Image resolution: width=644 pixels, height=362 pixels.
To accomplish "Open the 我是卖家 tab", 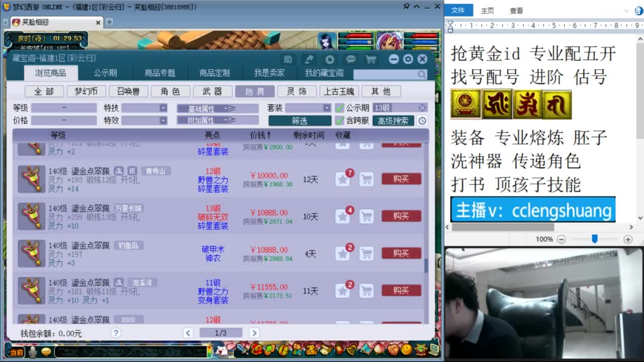I will point(269,73).
